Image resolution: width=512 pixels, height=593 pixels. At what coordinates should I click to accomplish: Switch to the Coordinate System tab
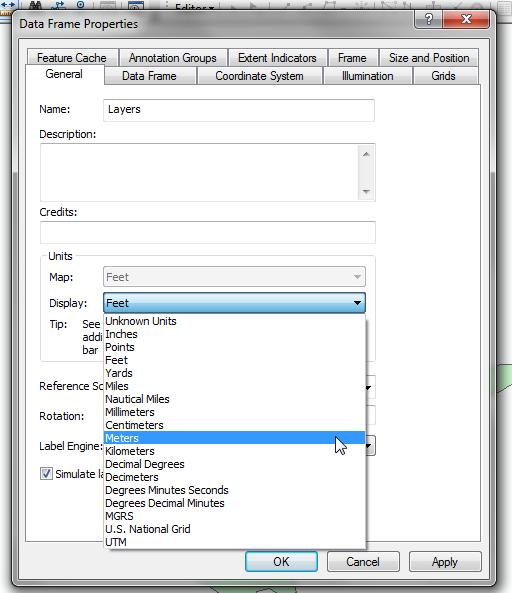click(259, 76)
